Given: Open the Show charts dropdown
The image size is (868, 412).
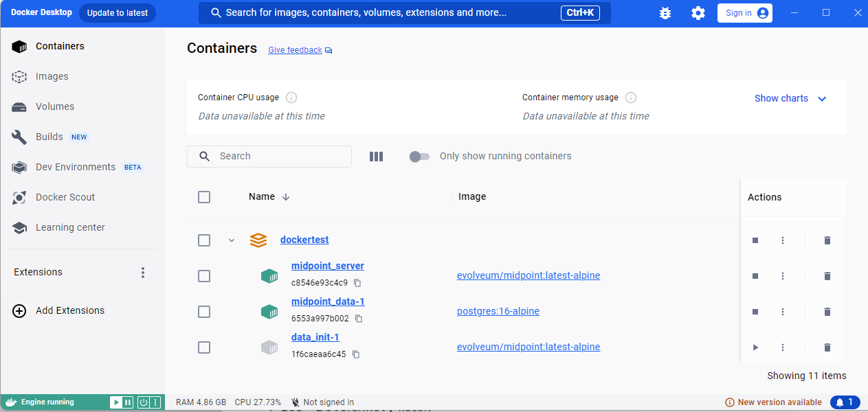Looking at the screenshot, I should click(790, 98).
